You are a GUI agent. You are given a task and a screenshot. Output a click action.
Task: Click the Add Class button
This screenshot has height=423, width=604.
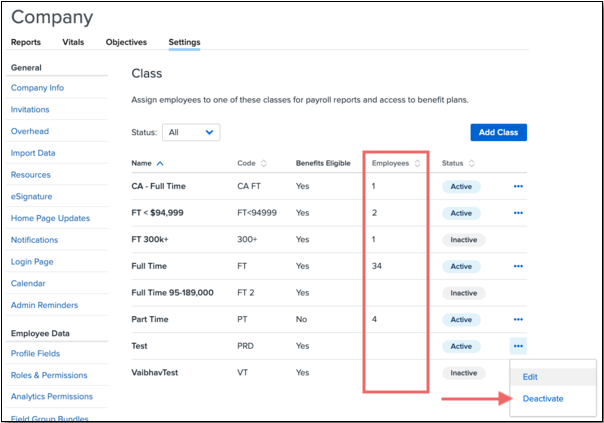coord(498,132)
